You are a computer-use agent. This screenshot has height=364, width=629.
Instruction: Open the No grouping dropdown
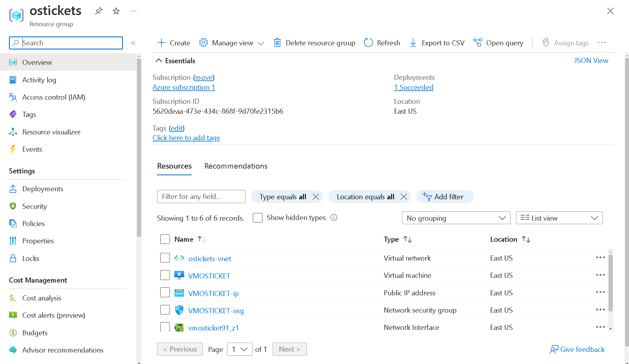point(456,218)
